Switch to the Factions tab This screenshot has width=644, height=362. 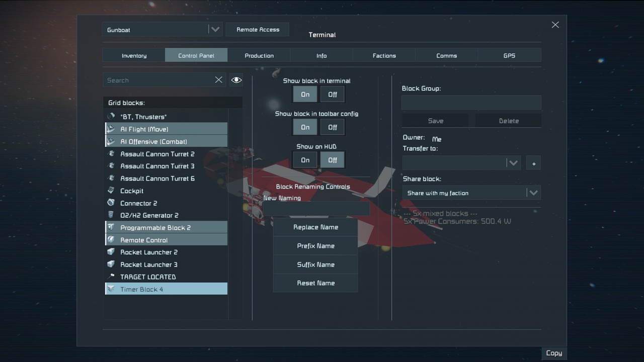pyautogui.click(x=384, y=55)
